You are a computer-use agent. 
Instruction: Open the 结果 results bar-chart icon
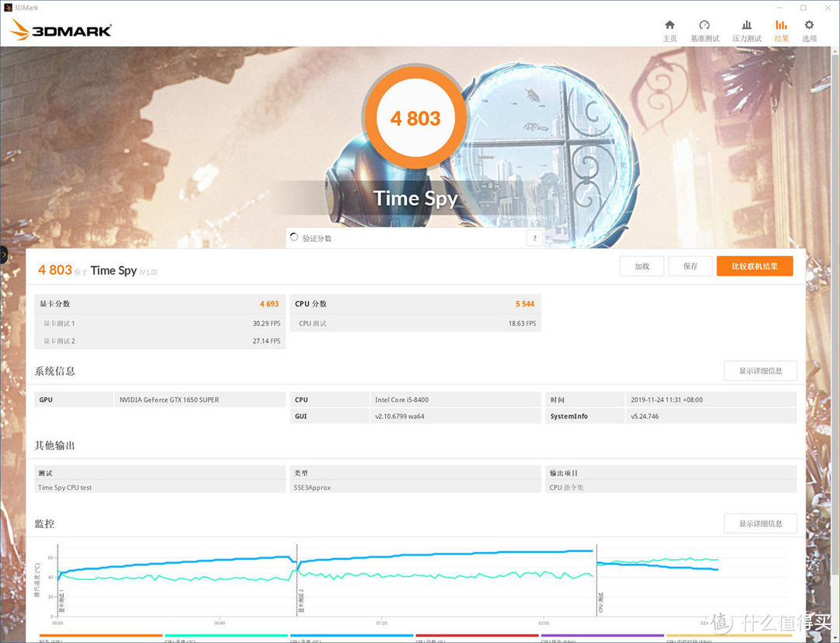coord(781,30)
